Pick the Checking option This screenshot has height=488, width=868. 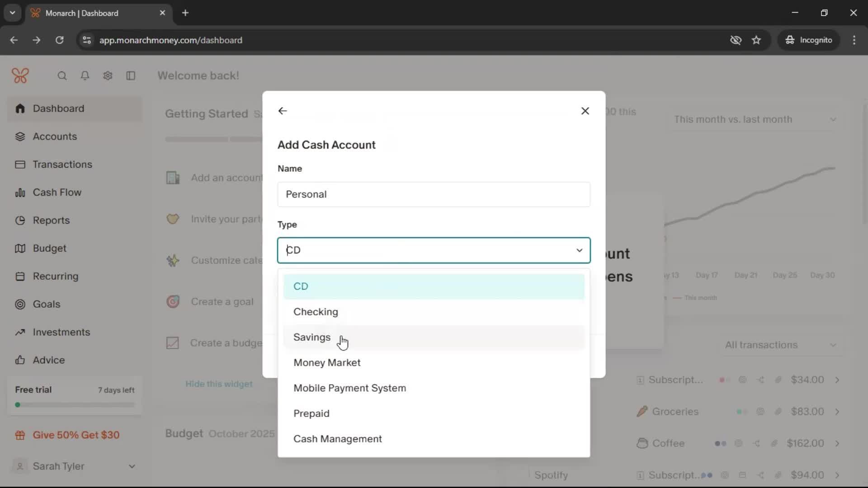[316, 312]
